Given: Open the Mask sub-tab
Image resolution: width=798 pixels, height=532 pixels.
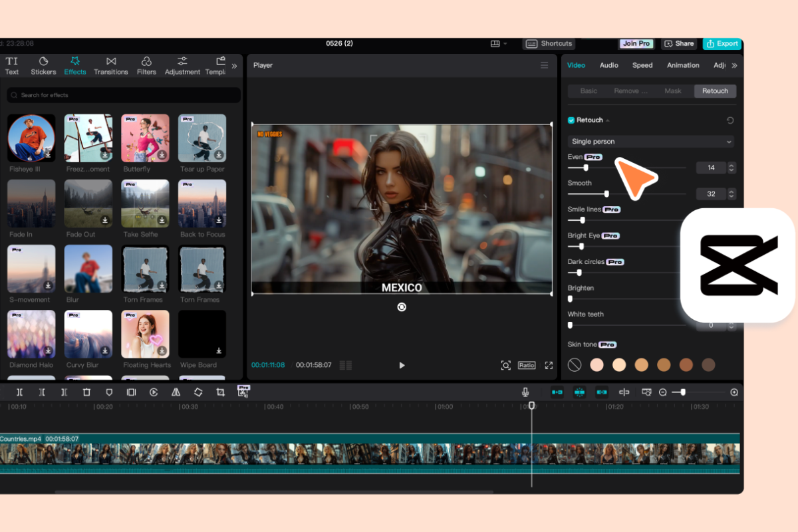Looking at the screenshot, I should pos(673,91).
